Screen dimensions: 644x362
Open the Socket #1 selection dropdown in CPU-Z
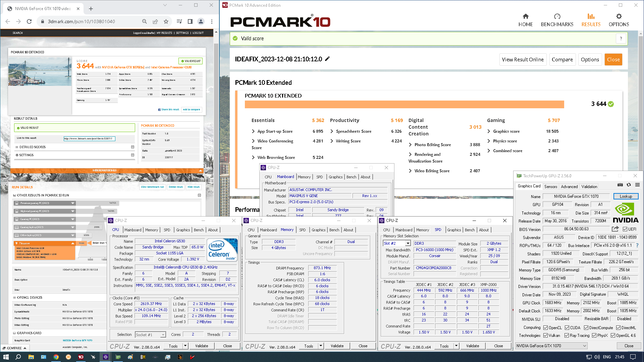(151, 335)
